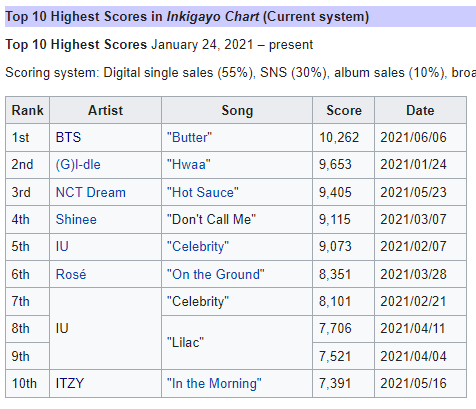Click the date 2021/04/11
This screenshot has width=476, height=409.
click(413, 329)
